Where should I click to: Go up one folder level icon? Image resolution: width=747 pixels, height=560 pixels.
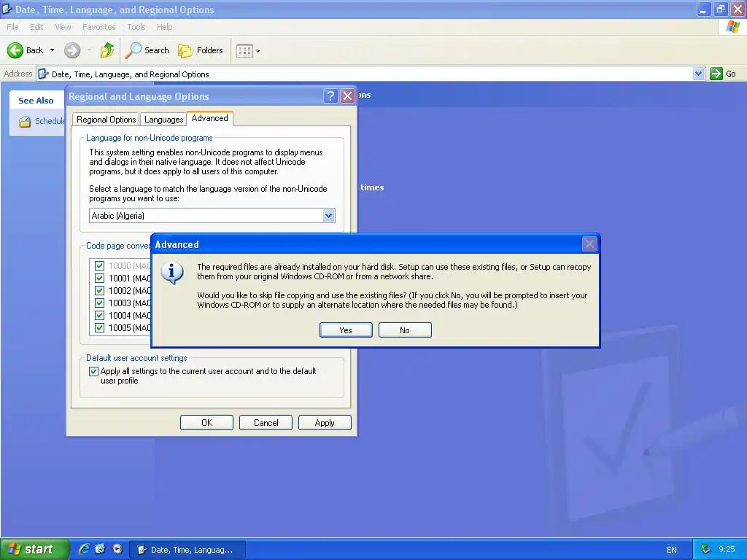(x=107, y=50)
